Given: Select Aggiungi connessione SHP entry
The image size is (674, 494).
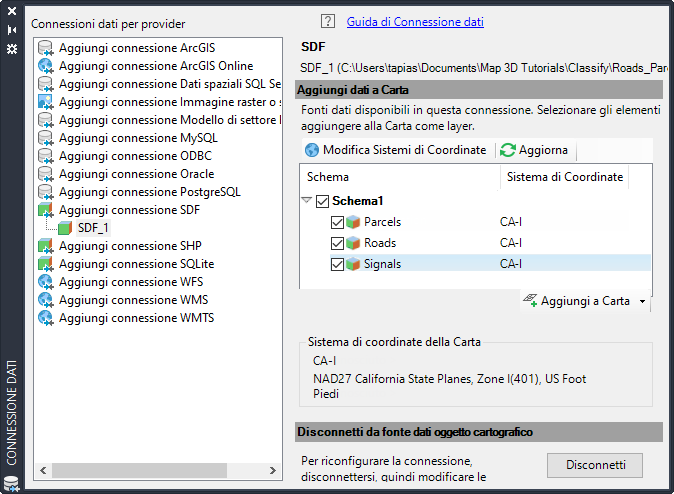Looking at the screenshot, I should click(x=130, y=246).
